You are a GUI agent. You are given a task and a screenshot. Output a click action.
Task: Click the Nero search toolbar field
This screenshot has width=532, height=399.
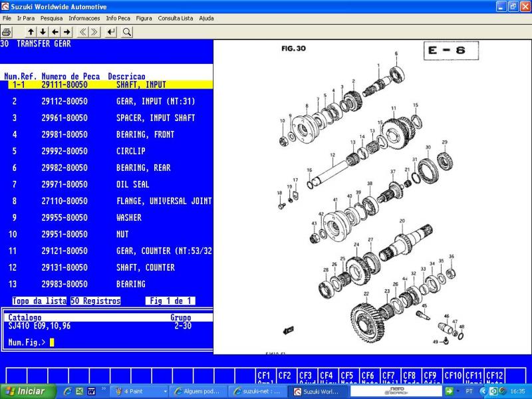(x=396, y=391)
